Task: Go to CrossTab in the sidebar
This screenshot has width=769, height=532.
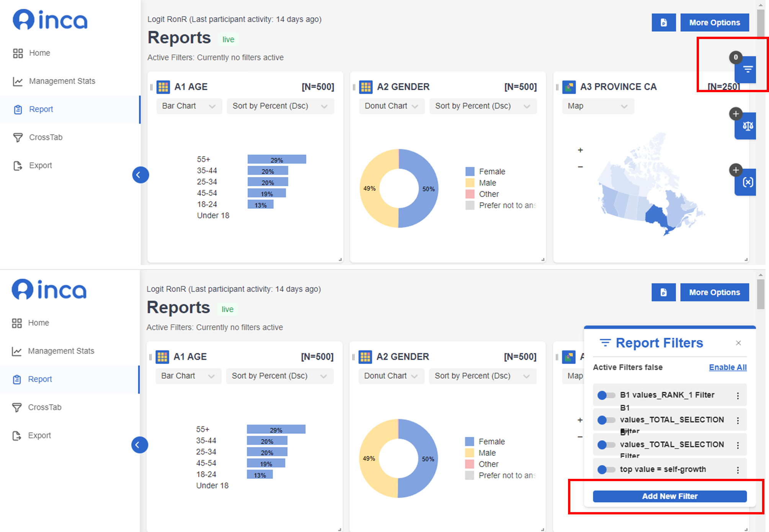Action: [46, 137]
